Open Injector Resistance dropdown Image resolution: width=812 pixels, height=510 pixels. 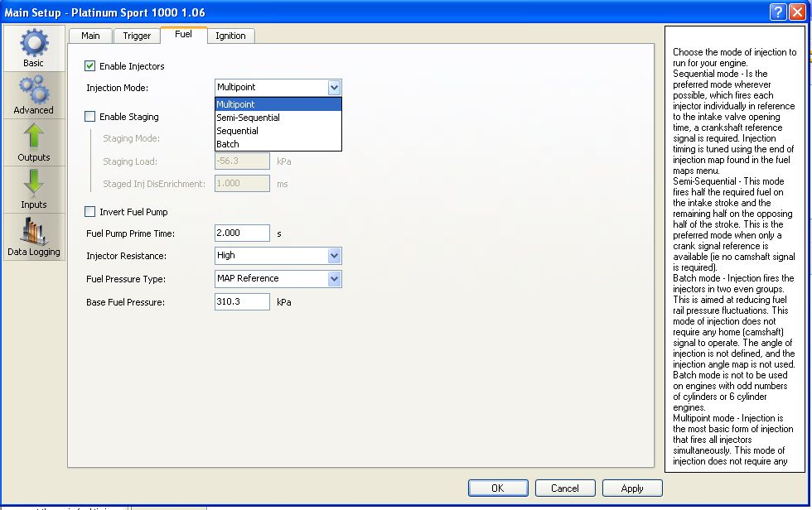point(334,256)
